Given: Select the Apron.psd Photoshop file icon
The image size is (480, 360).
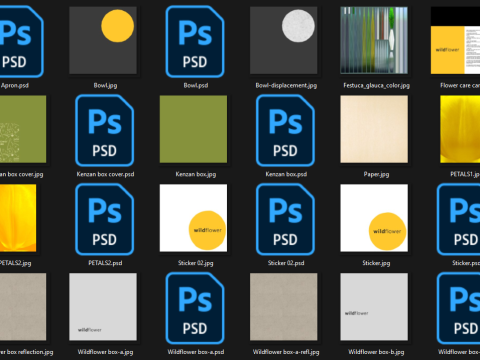Looking at the screenshot, I should click(x=21, y=41).
